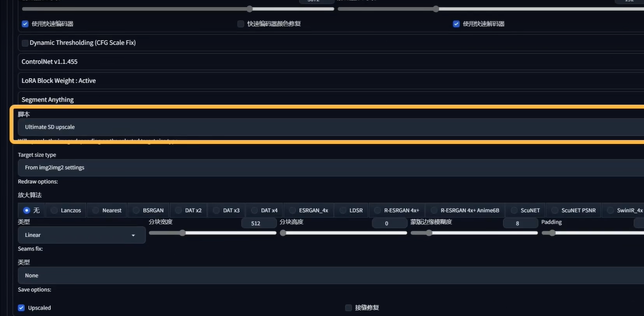Image resolution: width=644 pixels, height=316 pixels.
Task: Open the Linear type dropdown arrow
Action: [133, 235]
